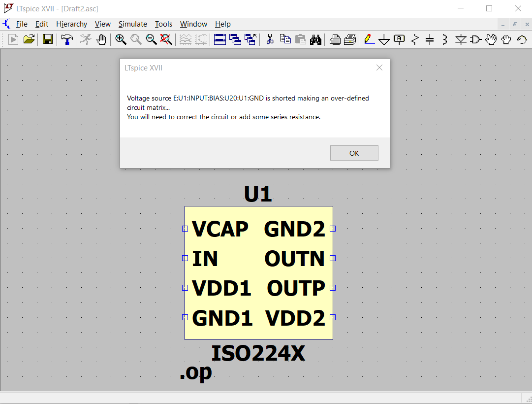
Task: Click the U1 reference designator label
Action: [x=258, y=194]
